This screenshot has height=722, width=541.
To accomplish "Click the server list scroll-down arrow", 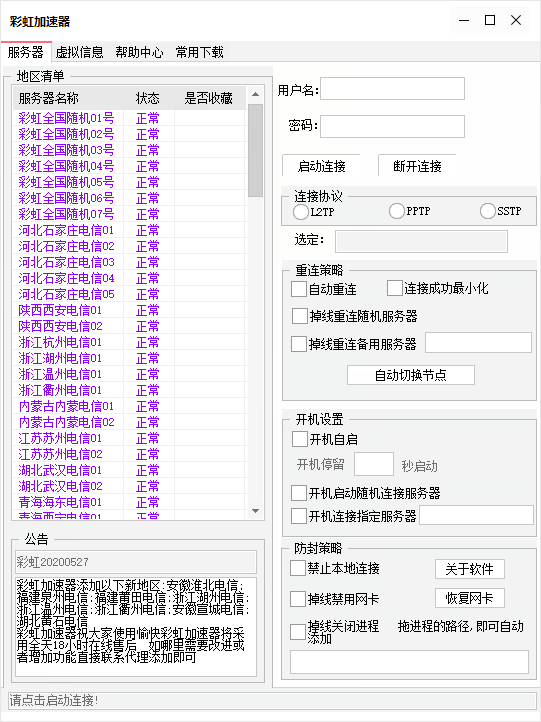I will click(256, 511).
